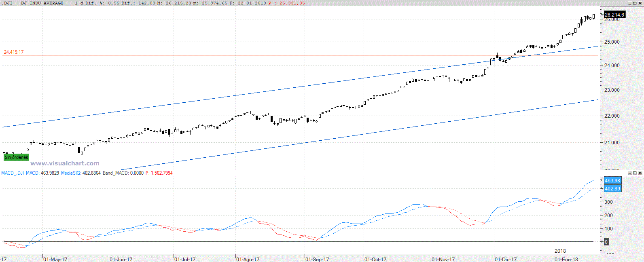Select the 26.214,6 current price marker
Screen dimensions: 644x262
(614, 15)
